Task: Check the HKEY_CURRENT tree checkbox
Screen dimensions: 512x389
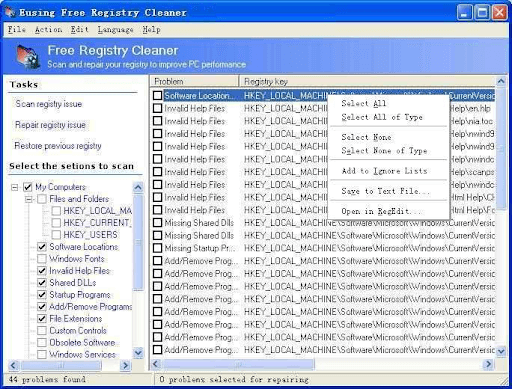Action: [x=56, y=223]
